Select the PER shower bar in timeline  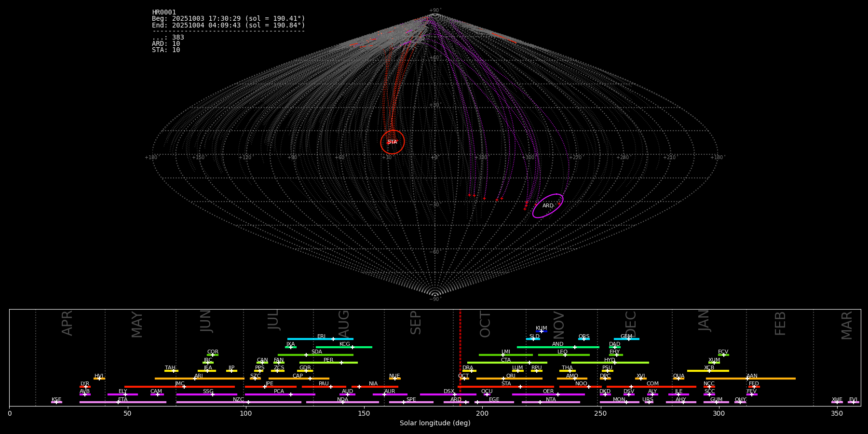coord(328,363)
